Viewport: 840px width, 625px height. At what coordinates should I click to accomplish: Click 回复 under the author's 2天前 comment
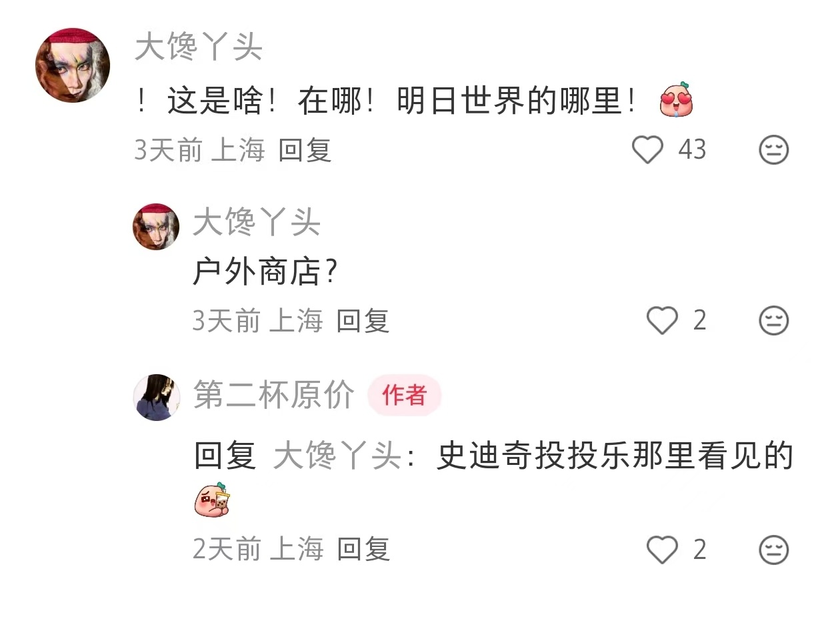pyautogui.click(x=363, y=550)
